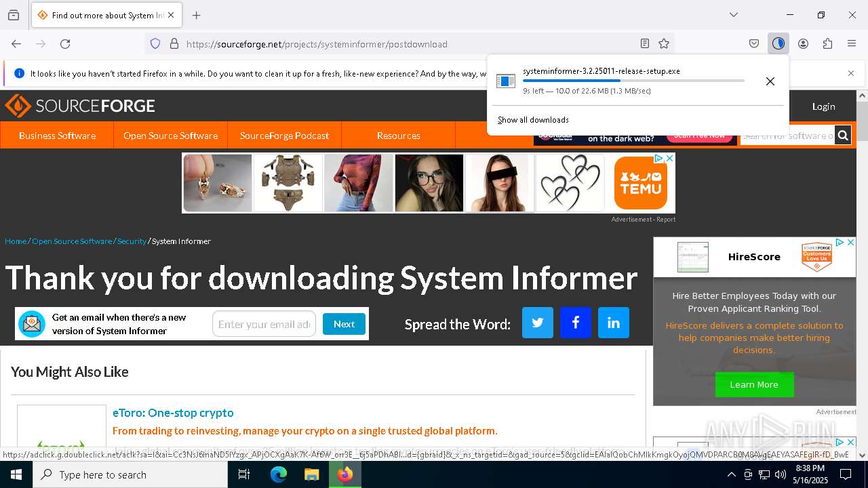Go to the Home breadcrumb link
868x488 pixels.
tap(16, 241)
